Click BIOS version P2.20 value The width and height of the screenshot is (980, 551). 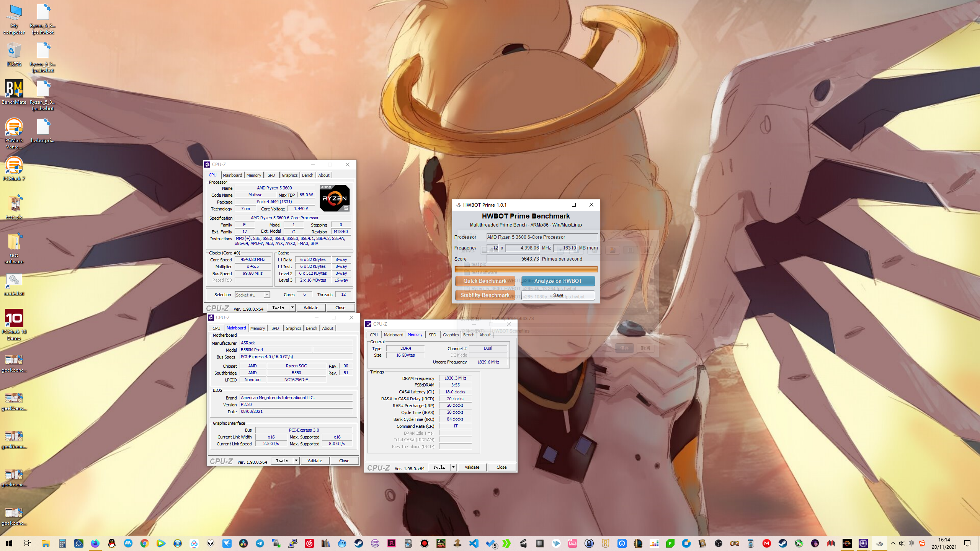[x=296, y=404]
